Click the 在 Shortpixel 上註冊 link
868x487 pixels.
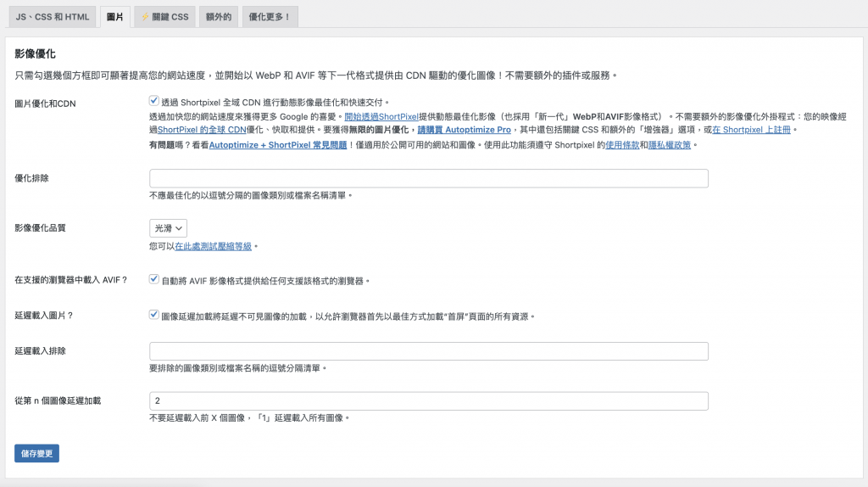[751, 130]
